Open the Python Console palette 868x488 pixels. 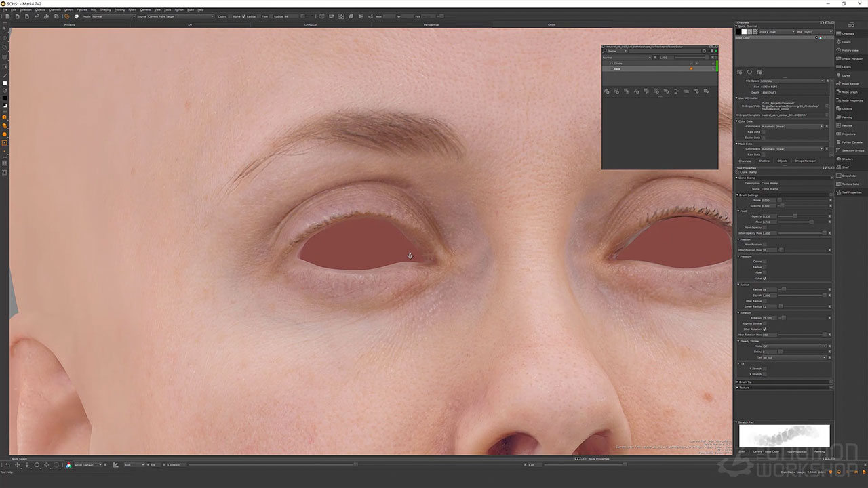pyautogui.click(x=852, y=142)
